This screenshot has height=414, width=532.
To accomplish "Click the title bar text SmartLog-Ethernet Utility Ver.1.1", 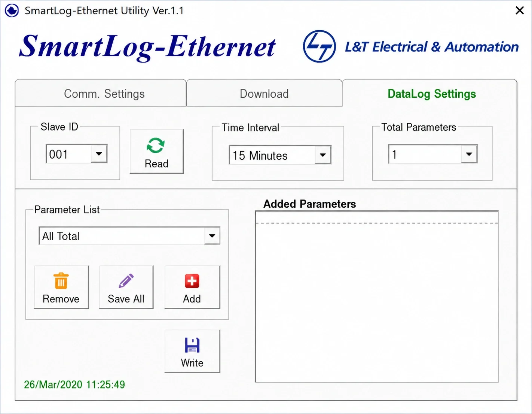I will click(x=104, y=10).
